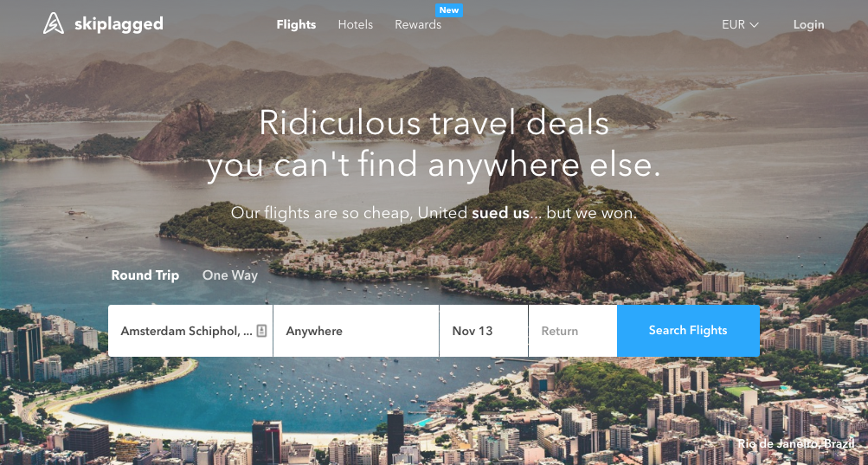Viewport: 868px width, 465px height.
Task: Open the EUR currency dropdown
Action: pyautogui.click(x=740, y=25)
